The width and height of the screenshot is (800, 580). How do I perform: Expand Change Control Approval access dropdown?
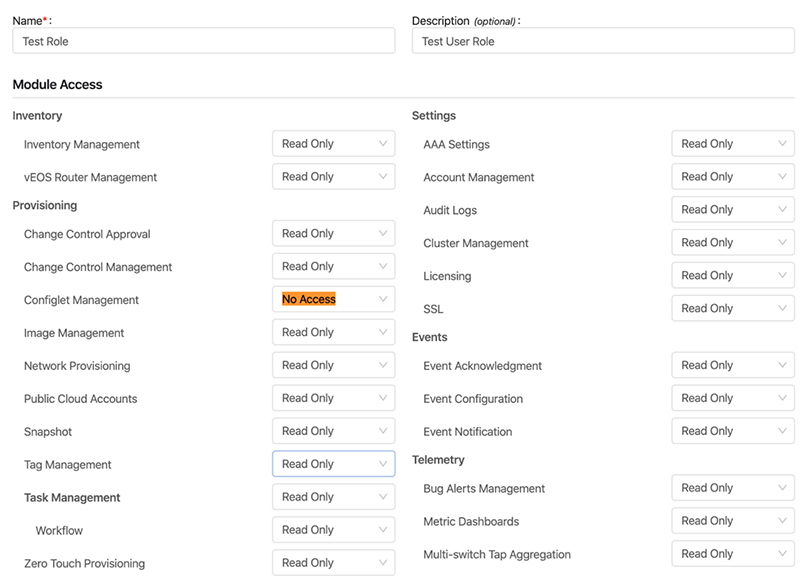pos(334,234)
